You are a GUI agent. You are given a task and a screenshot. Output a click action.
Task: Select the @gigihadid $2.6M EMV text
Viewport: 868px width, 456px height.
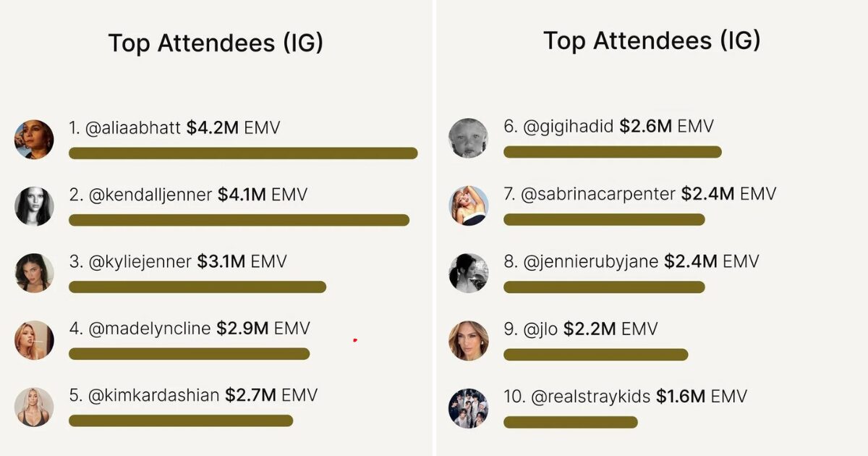[x=608, y=127]
